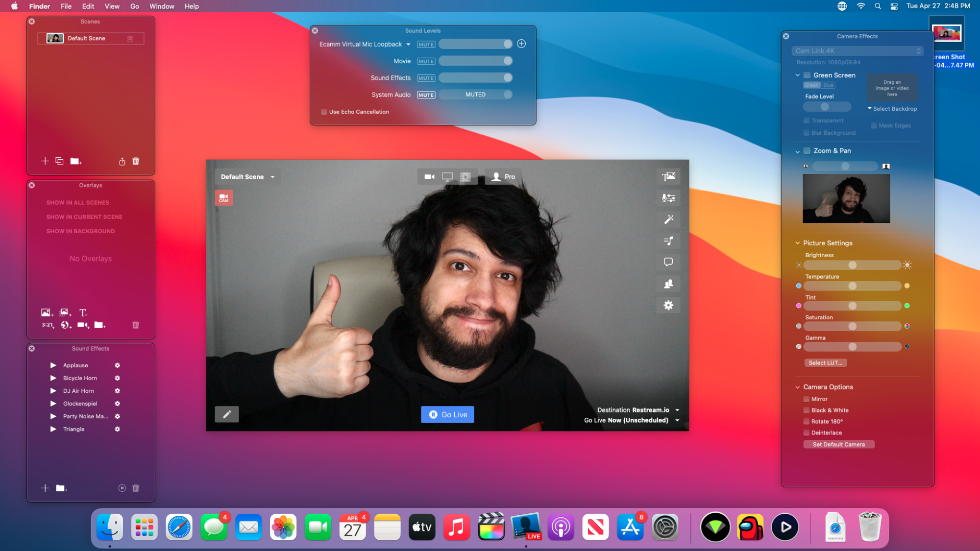
Task: Open the Default Scene dropdown
Action: 247,177
